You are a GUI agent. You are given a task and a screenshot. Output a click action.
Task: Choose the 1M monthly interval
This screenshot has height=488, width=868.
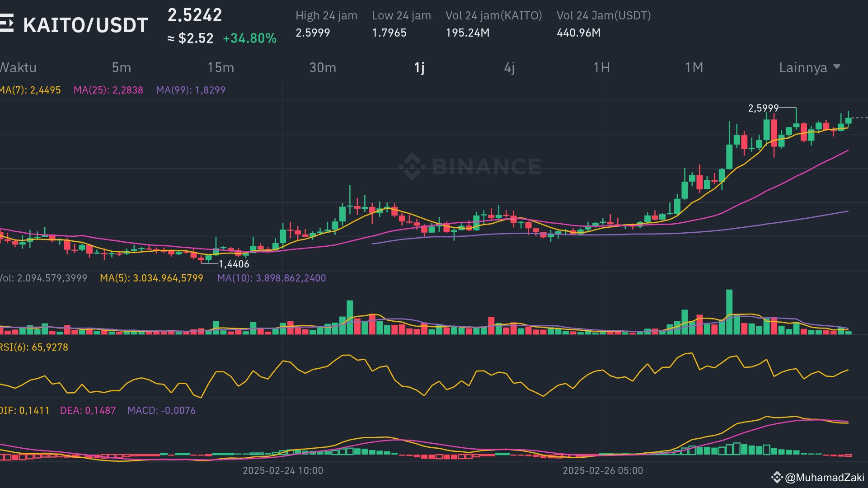[694, 68]
